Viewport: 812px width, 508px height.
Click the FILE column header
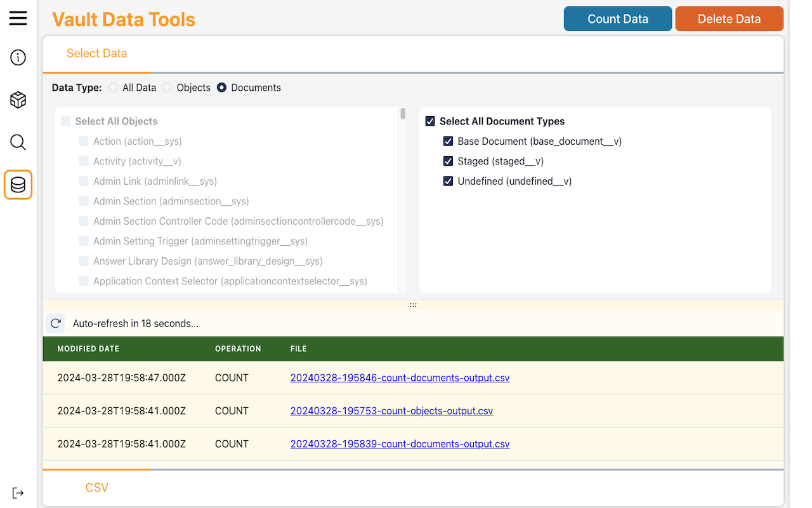tap(299, 349)
